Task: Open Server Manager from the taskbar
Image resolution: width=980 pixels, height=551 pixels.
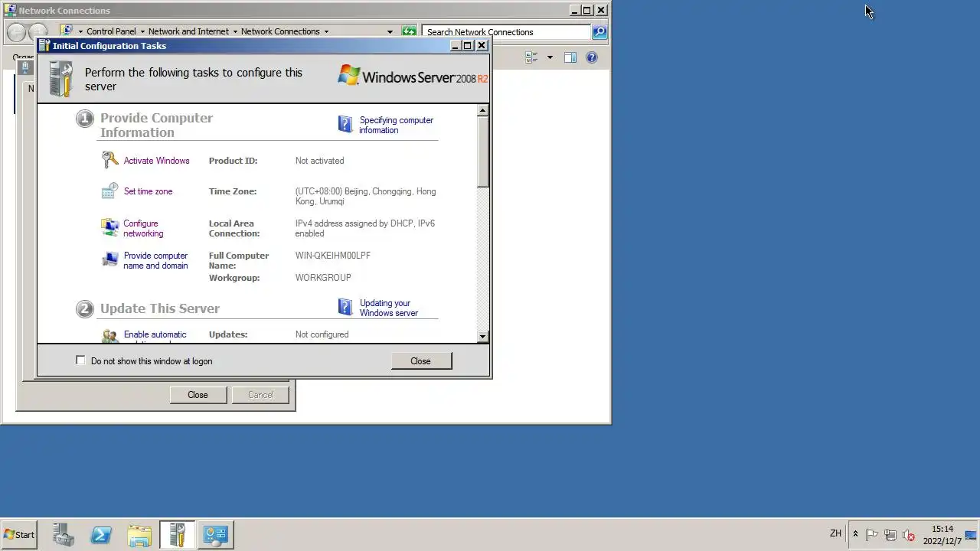Action: pyautogui.click(x=63, y=534)
